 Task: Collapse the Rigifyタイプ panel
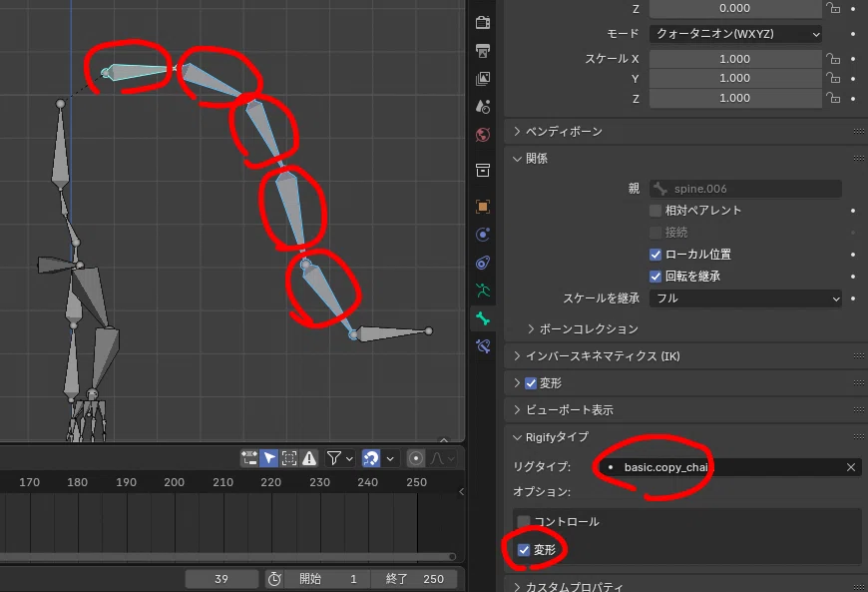[517, 437]
